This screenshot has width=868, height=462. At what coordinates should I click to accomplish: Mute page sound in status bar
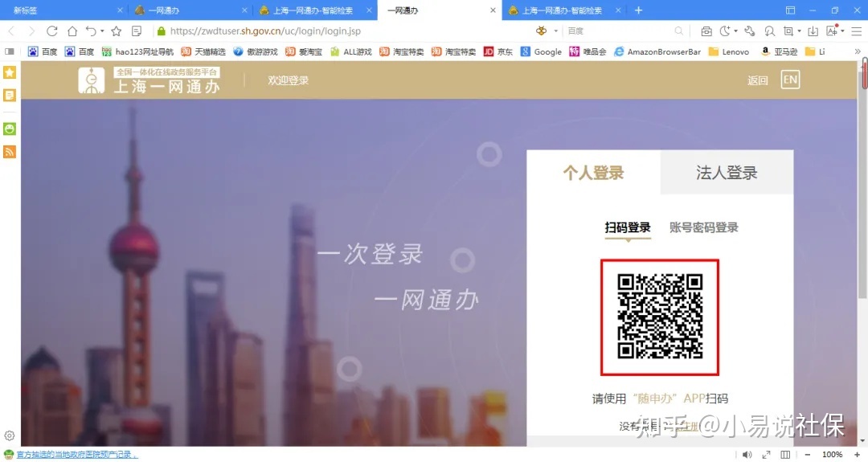(x=747, y=454)
